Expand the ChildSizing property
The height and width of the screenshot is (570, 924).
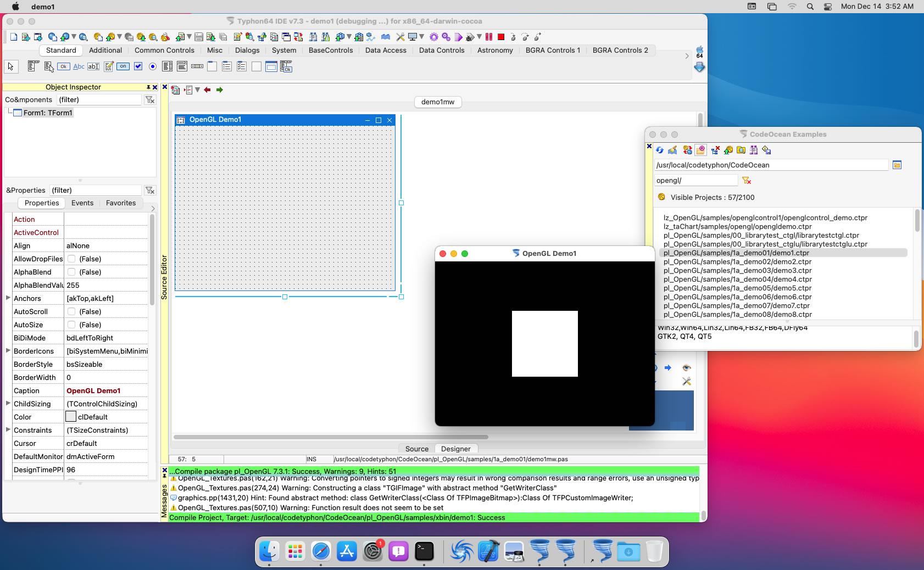(8, 403)
